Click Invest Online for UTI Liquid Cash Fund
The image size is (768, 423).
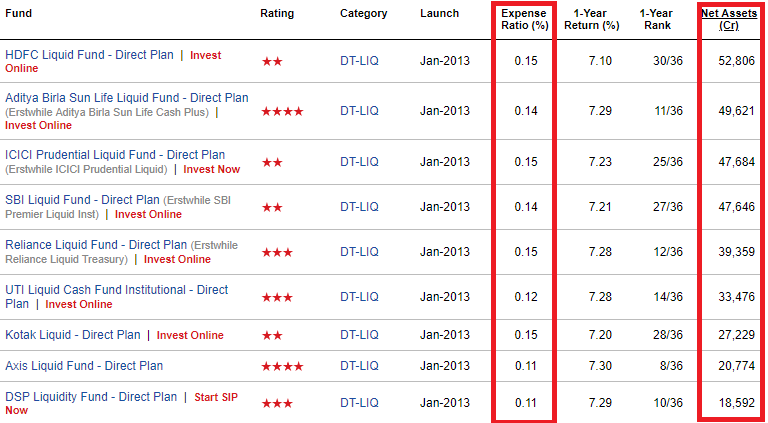click(x=78, y=305)
